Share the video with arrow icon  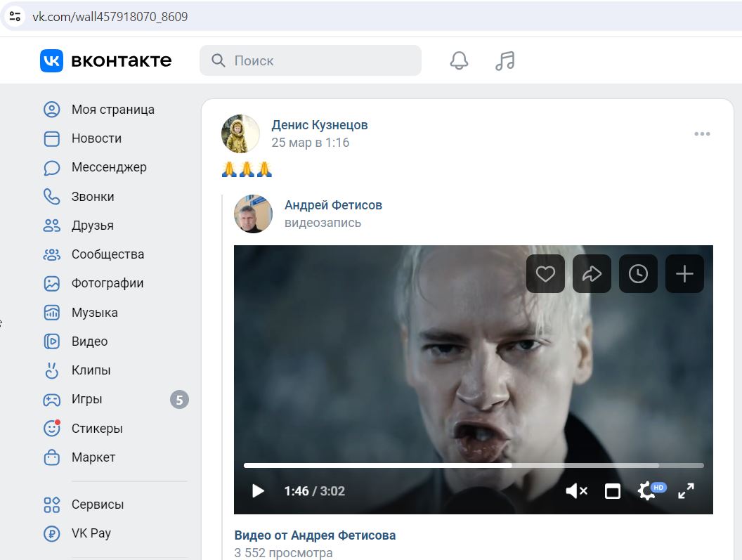592,273
